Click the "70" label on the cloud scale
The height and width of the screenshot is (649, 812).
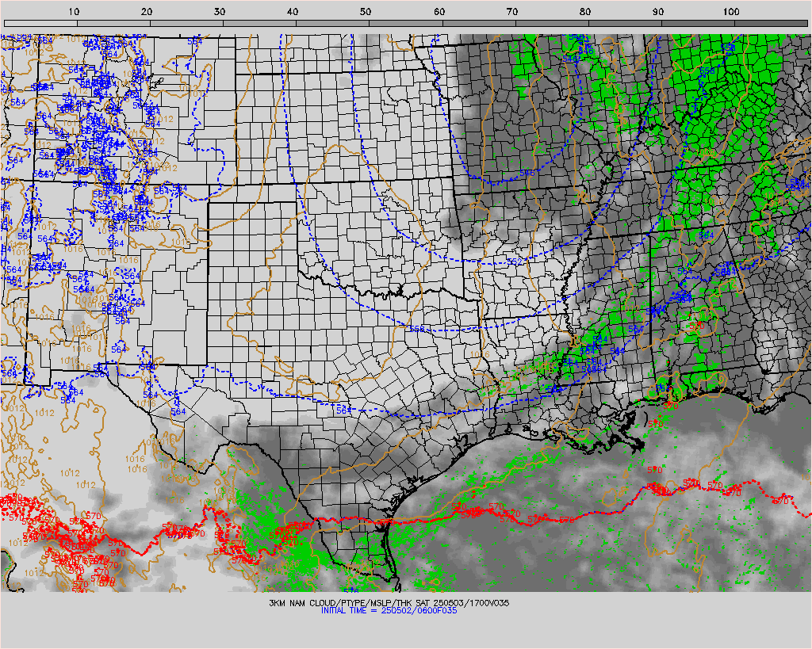pos(512,11)
